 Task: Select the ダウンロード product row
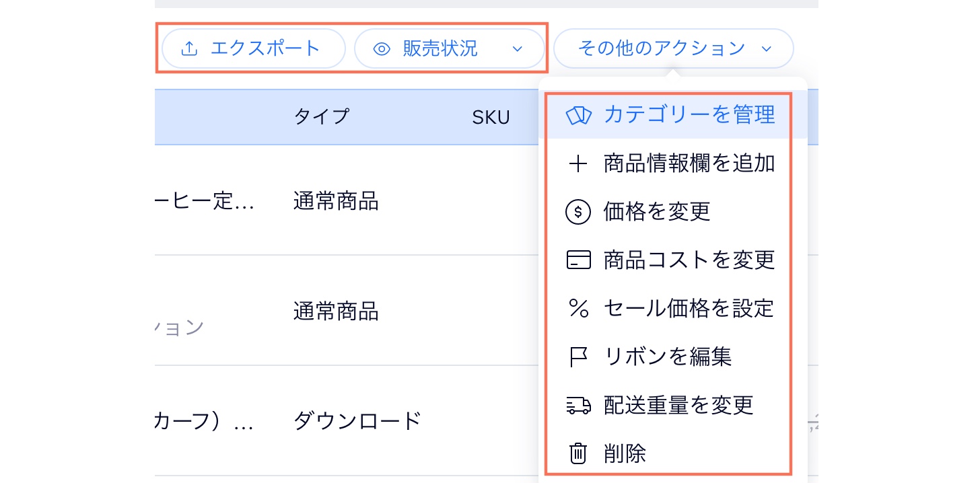click(357, 420)
